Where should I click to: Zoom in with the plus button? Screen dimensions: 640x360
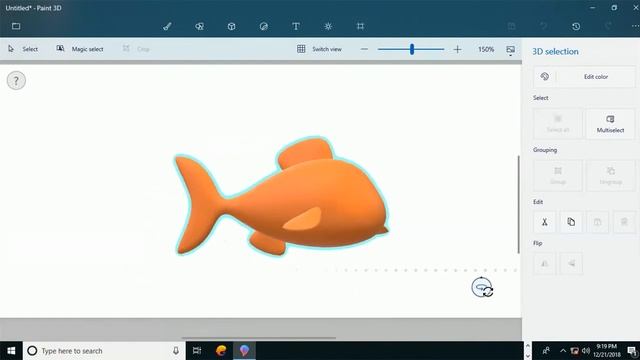[x=457, y=49]
